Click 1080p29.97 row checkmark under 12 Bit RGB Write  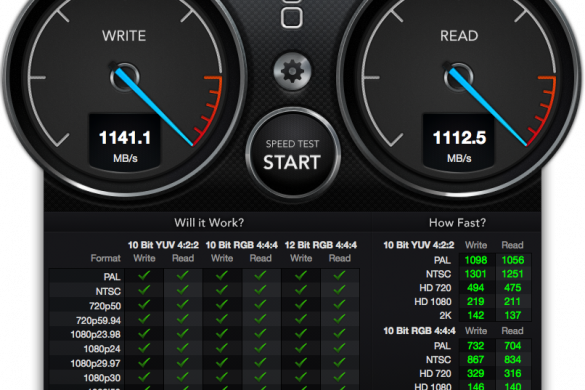click(x=301, y=362)
